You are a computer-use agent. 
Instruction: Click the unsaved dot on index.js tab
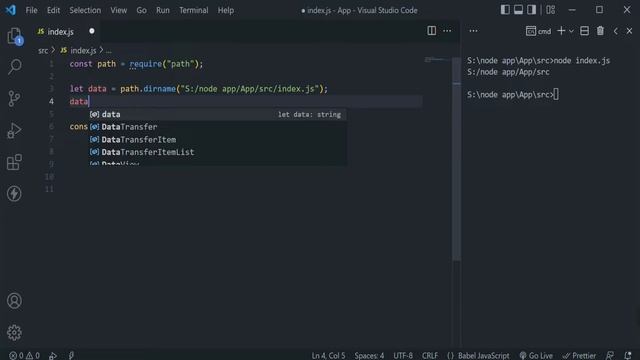[x=91, y=31]
